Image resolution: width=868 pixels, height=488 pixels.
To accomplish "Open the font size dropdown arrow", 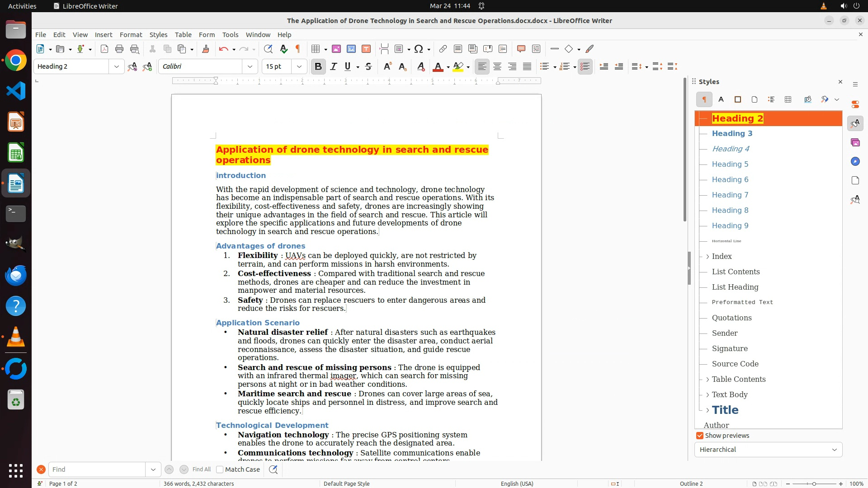I will 299,66.
